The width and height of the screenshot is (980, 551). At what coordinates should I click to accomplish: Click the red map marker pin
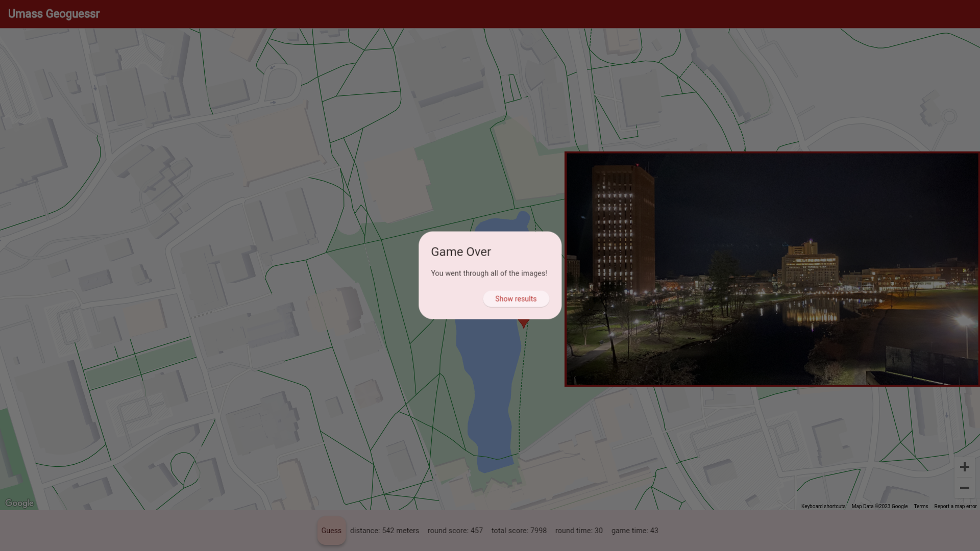tap(523, 323)
